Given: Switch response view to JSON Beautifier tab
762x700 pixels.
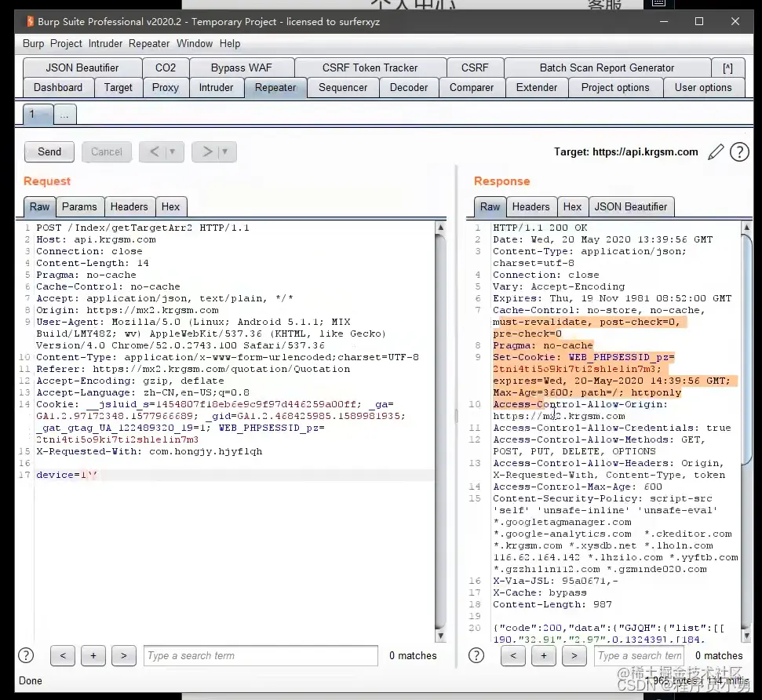Looking at the screenshot, I should pyautogui.click(x=631, y=206).
